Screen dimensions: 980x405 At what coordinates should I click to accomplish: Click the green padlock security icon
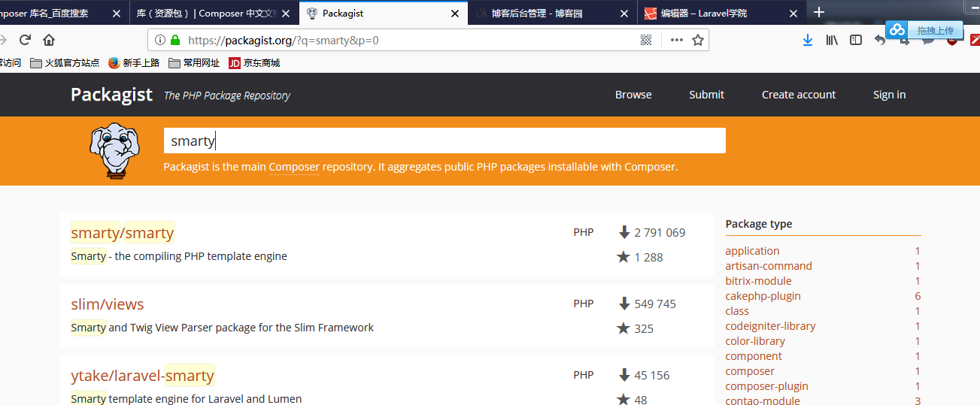point(175,40)
